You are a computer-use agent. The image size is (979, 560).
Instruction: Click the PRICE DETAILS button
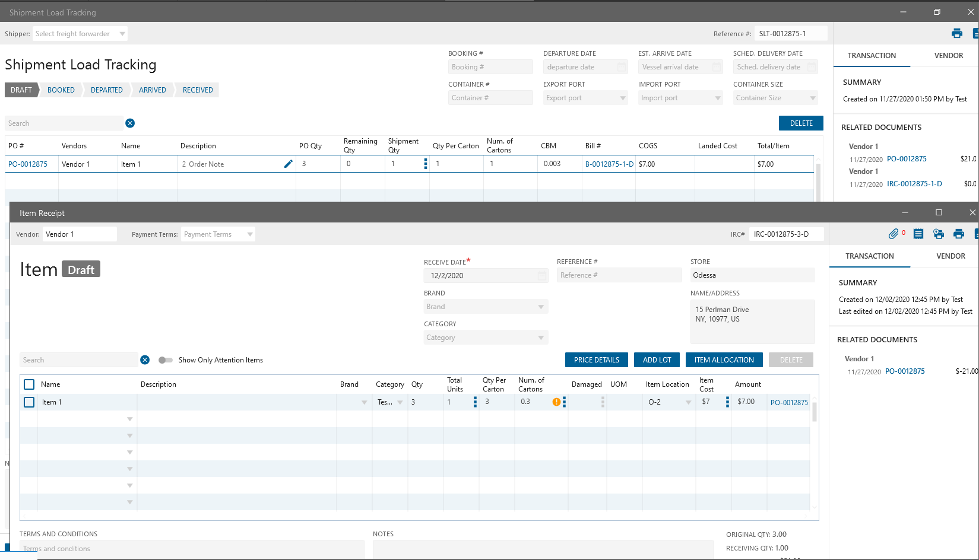coord(596,360)
